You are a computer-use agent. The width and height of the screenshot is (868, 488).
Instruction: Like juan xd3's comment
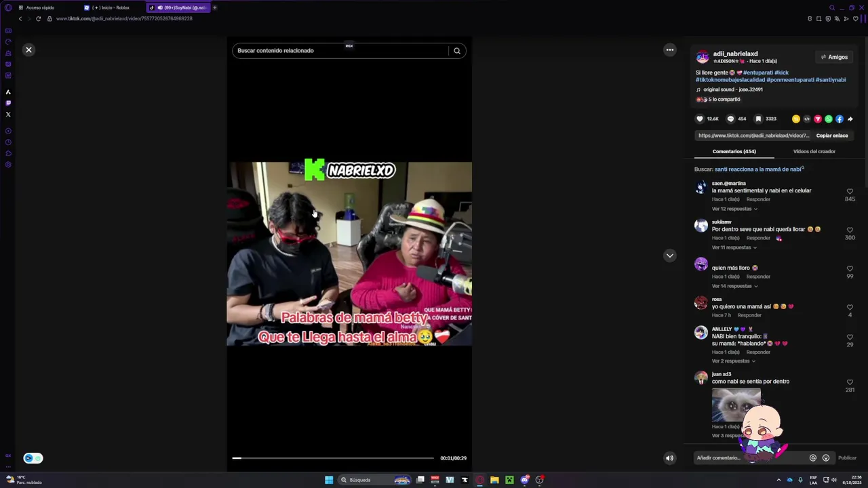850,382
